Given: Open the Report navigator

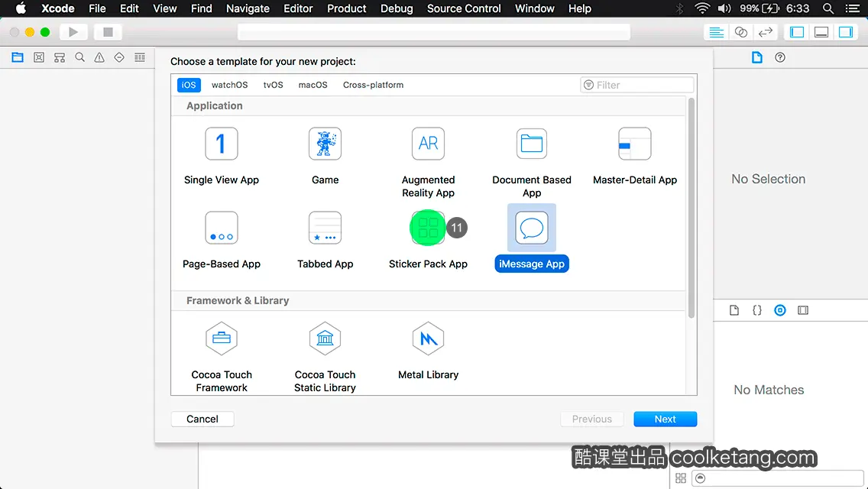Looking at the screenshot, I should point(140,57).
